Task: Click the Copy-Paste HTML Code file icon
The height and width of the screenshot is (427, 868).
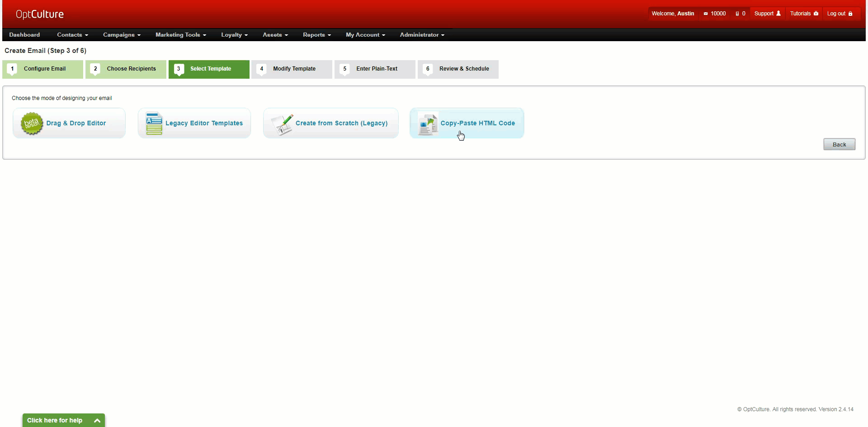Action: coord(428,124)
